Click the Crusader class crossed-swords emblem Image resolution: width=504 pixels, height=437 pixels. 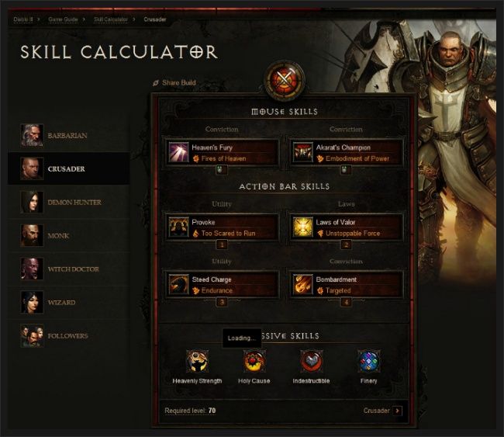(x=285, y=79)
